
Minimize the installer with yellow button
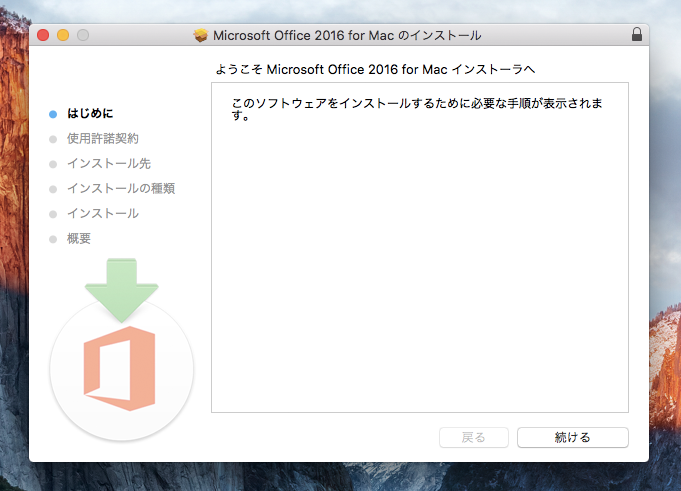63,35
